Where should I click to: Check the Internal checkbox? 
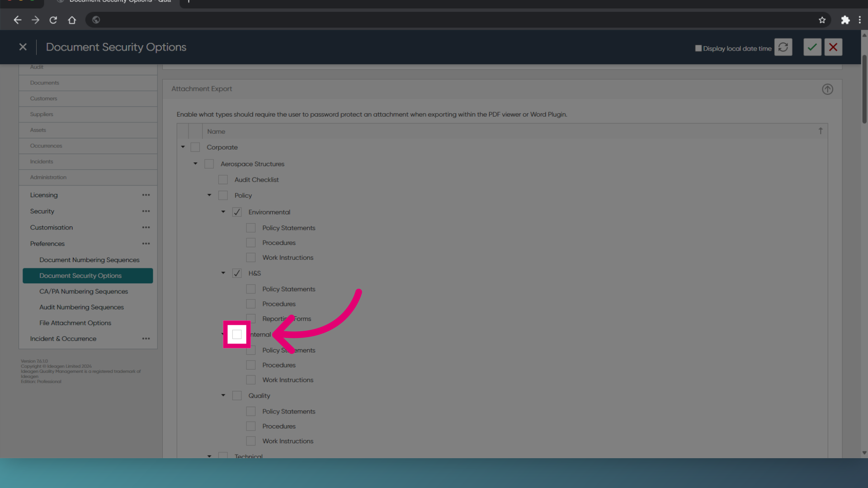(237, 334)
